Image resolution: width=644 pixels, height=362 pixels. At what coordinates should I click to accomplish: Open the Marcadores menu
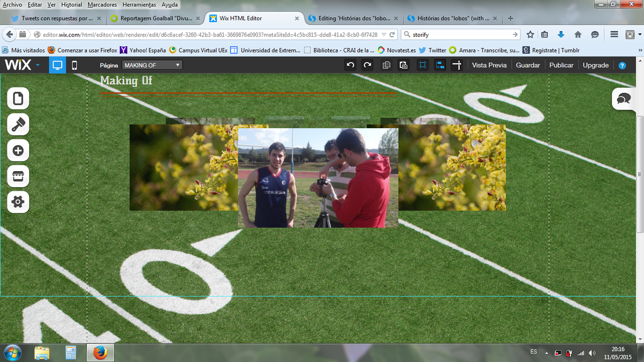click(x=102, y=4)
